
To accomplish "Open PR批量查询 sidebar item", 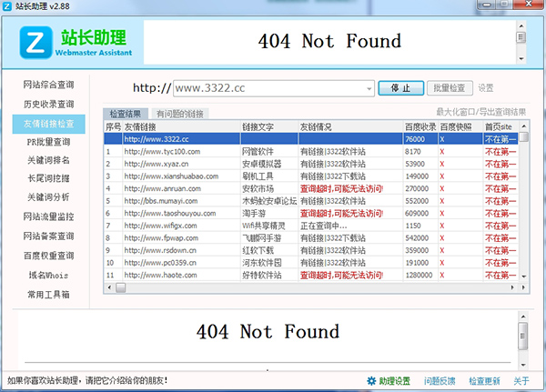I will [49, 142].
